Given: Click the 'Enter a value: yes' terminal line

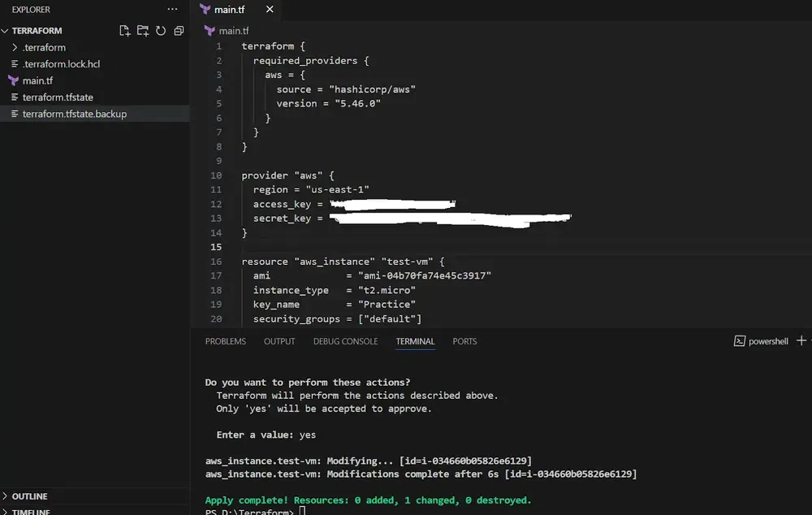Looking at the screenshot, I should coord(266,435).
